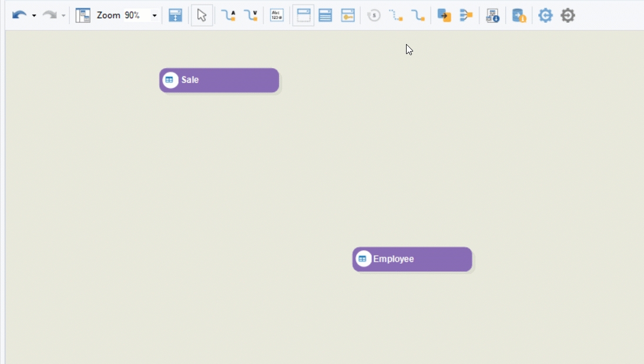Click the diagram layout overview icon

coord(83,15)
